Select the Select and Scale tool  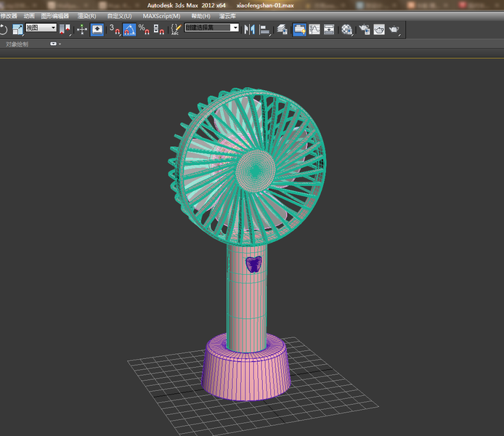click(x=17, y=29)
